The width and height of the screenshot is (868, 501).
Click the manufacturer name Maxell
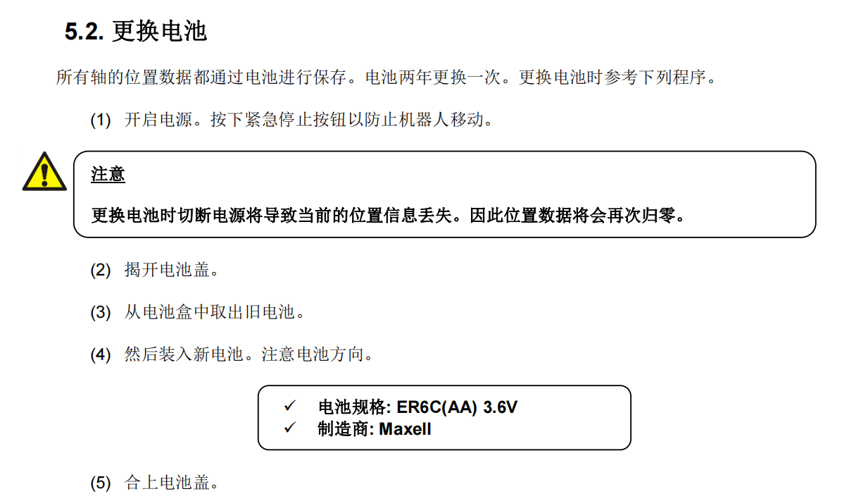405,428
